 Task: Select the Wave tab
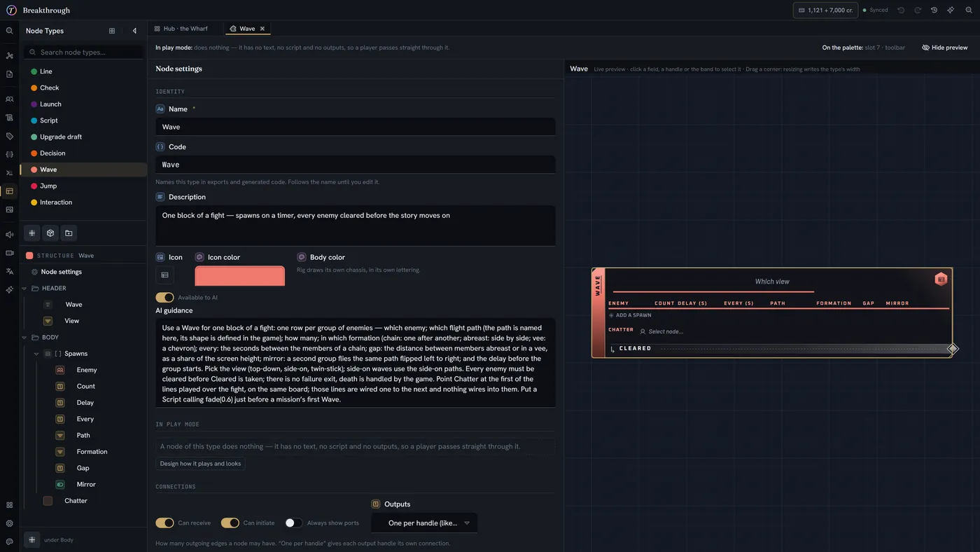(247, 29)
